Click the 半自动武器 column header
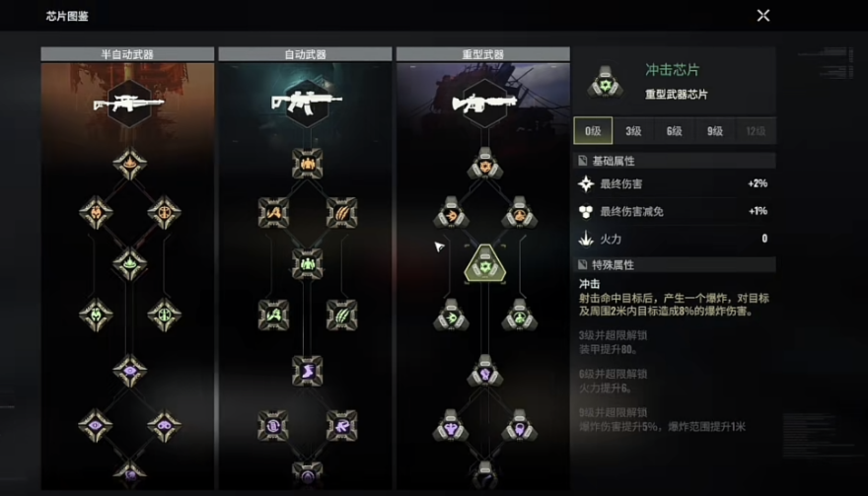868x496 pixels. tap(127, 54)
